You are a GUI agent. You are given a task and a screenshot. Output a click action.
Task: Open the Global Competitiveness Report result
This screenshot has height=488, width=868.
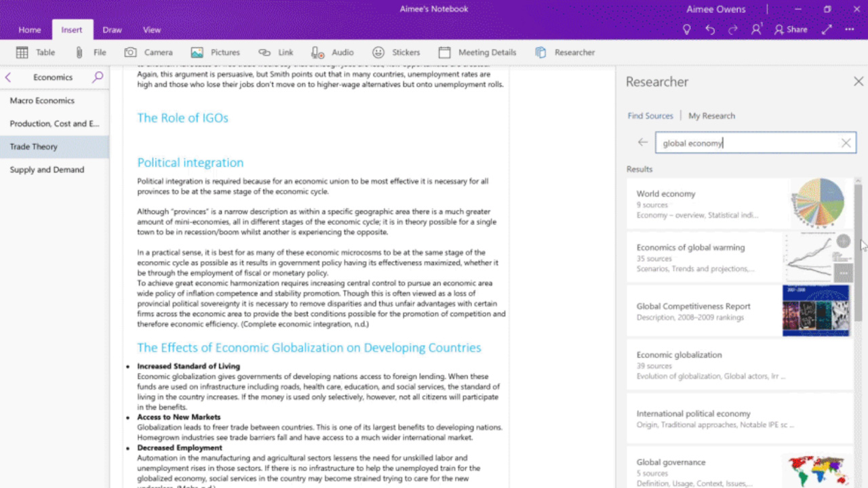(x=740, y=311)
